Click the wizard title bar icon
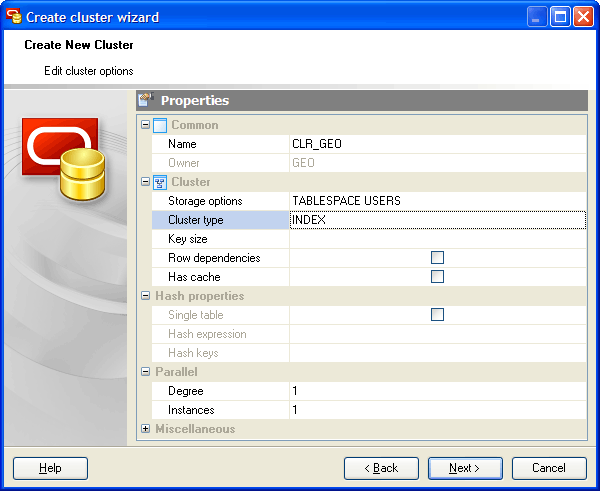 13,17
